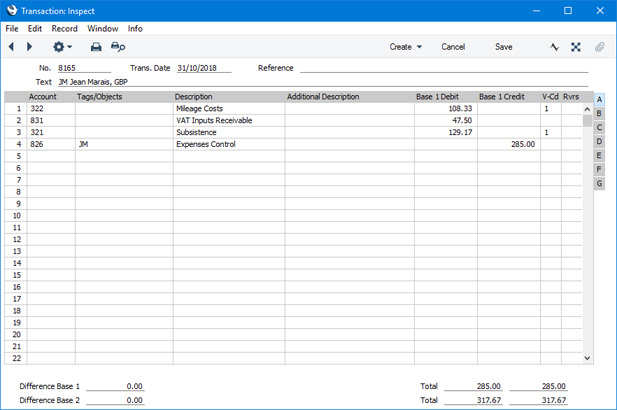Open the gear operations menu
Screen dimensions: 617x410
click(x=62, y=47)
